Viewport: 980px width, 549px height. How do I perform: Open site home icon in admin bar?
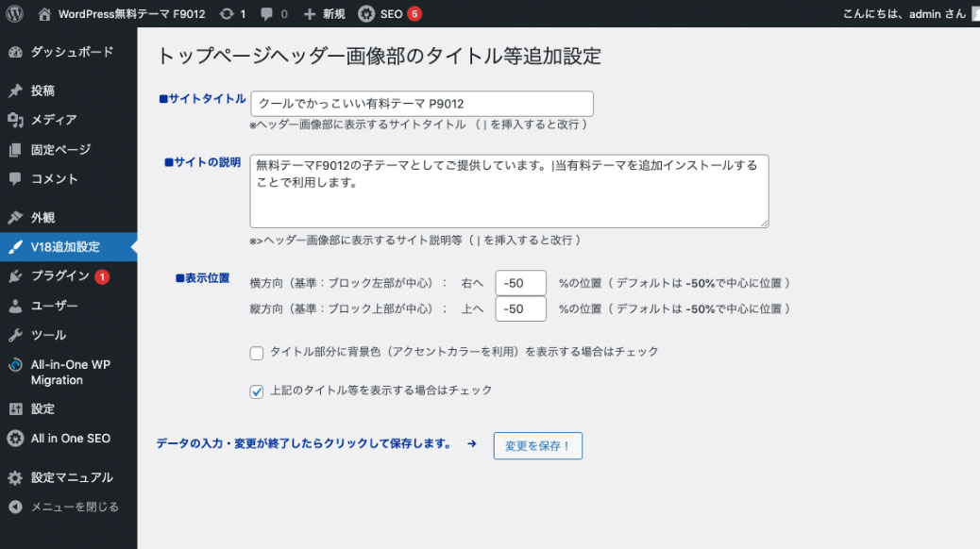pos(44,14)
